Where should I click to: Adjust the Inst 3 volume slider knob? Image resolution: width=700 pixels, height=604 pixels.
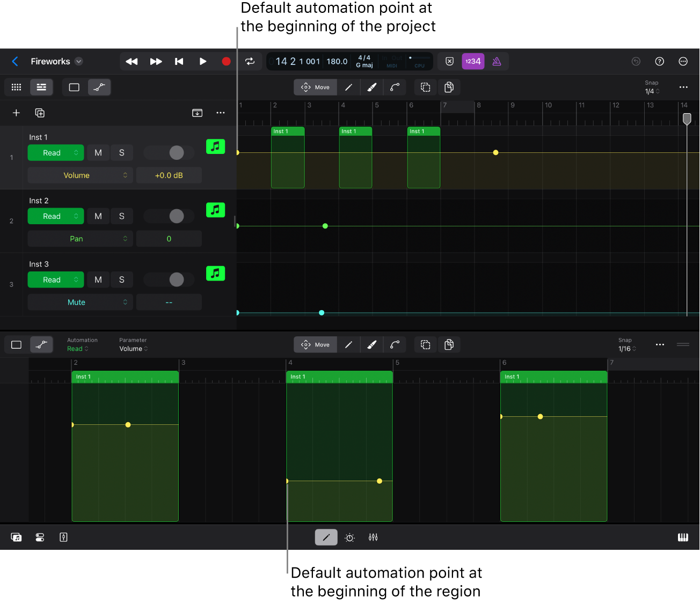(x=177, y=279)
